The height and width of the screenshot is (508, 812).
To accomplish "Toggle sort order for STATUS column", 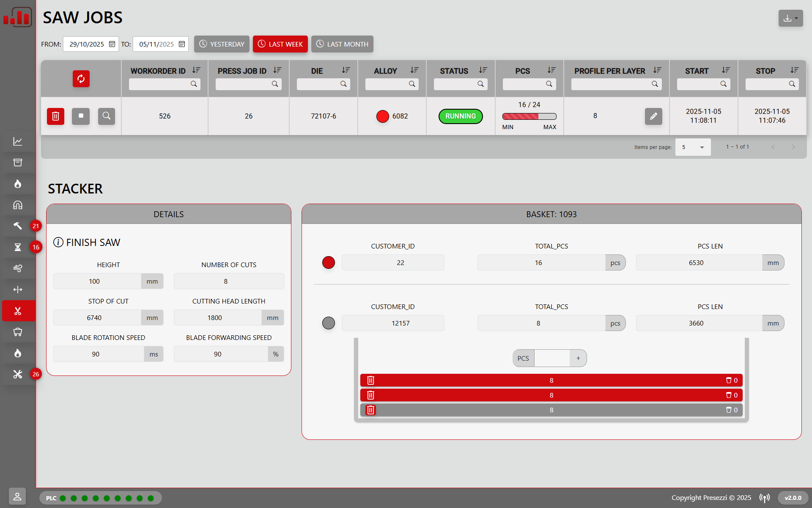I will coord(483,70).
